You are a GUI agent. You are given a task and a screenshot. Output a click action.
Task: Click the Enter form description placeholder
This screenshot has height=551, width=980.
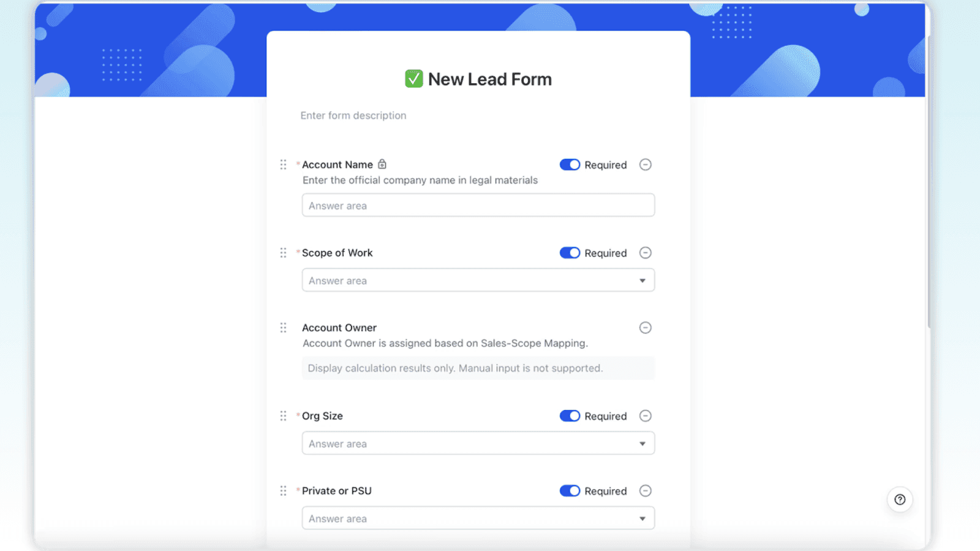coord(353,115)
